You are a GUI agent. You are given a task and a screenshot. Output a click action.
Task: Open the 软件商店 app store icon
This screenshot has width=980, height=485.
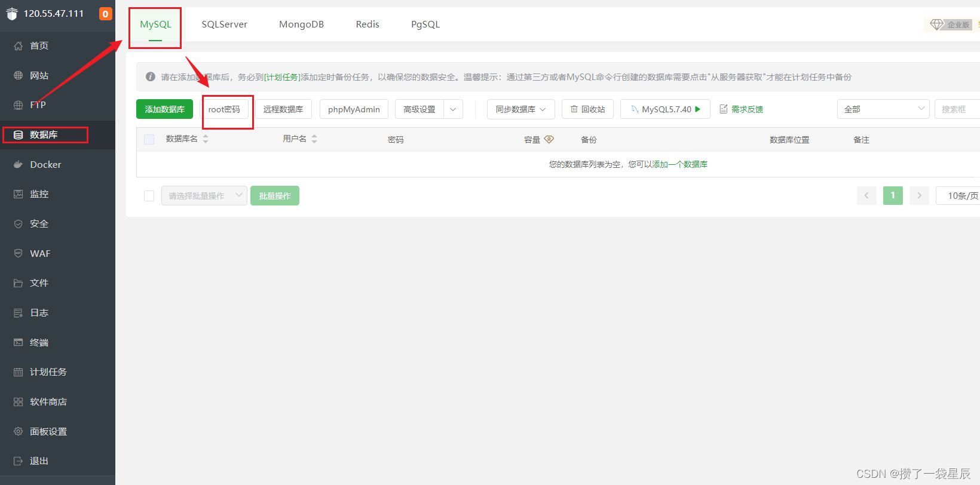point(18,402)
